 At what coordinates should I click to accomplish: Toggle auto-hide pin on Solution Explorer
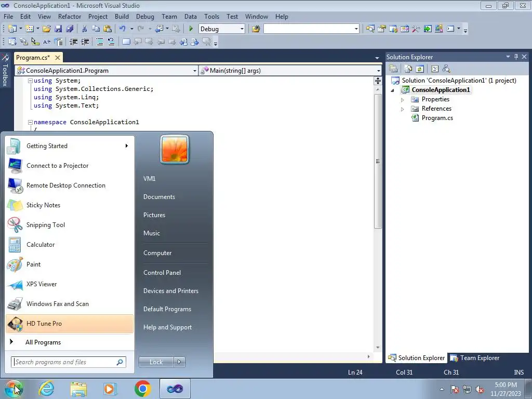click(x=516, y=57)
